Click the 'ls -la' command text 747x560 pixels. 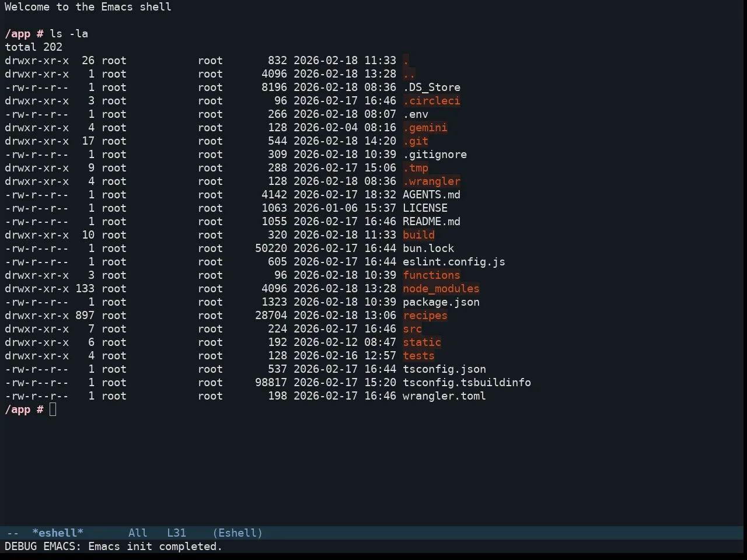[x=69, y=34]
